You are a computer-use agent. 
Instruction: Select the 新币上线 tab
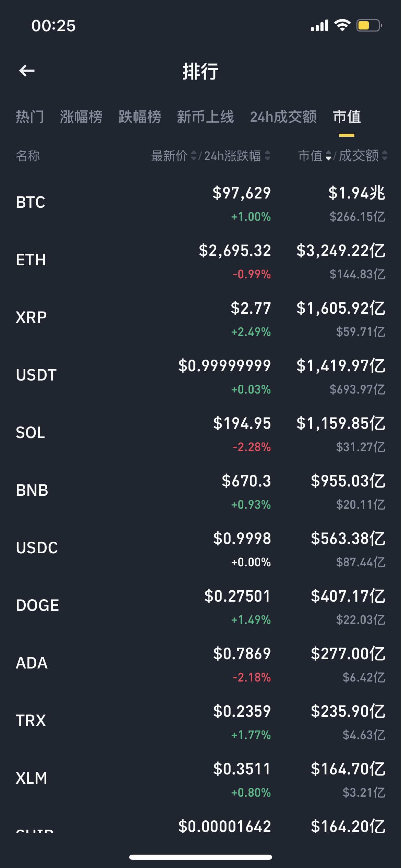click(205, 117)
